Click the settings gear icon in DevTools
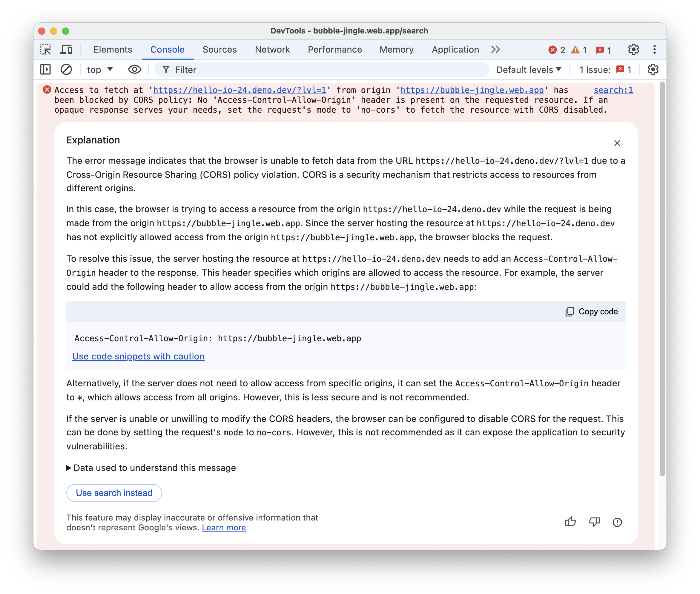The image size is (700, 594). 633,49
